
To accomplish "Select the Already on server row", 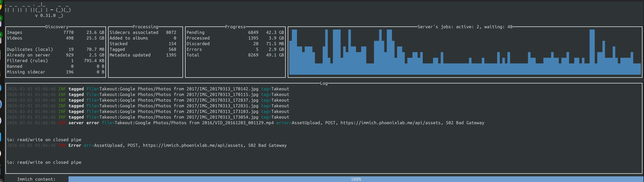I will (x=55, y=55).
